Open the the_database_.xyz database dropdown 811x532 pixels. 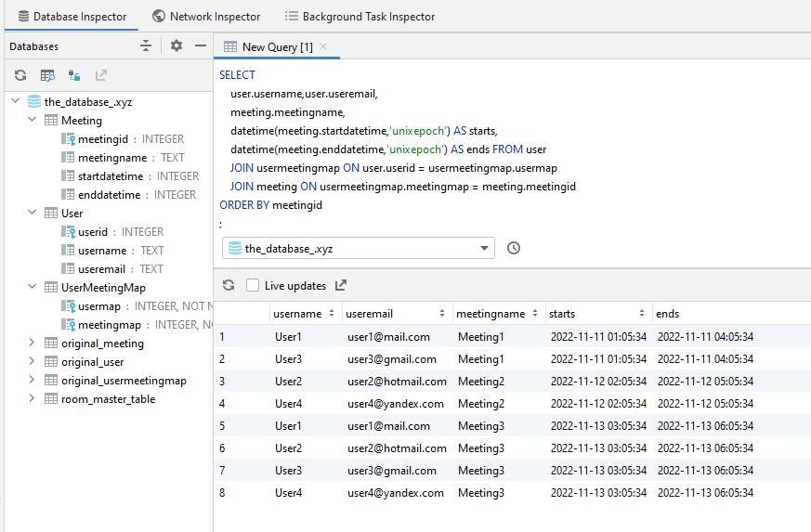359,248
